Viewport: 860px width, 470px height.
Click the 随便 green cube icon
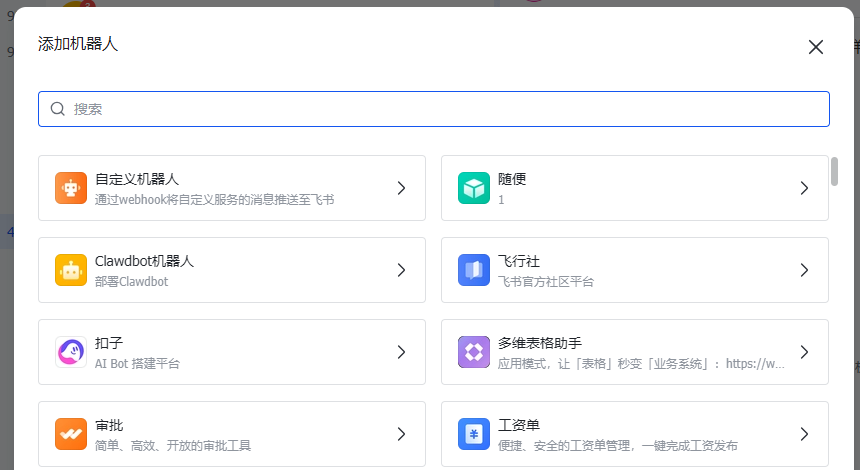[474, 188]
